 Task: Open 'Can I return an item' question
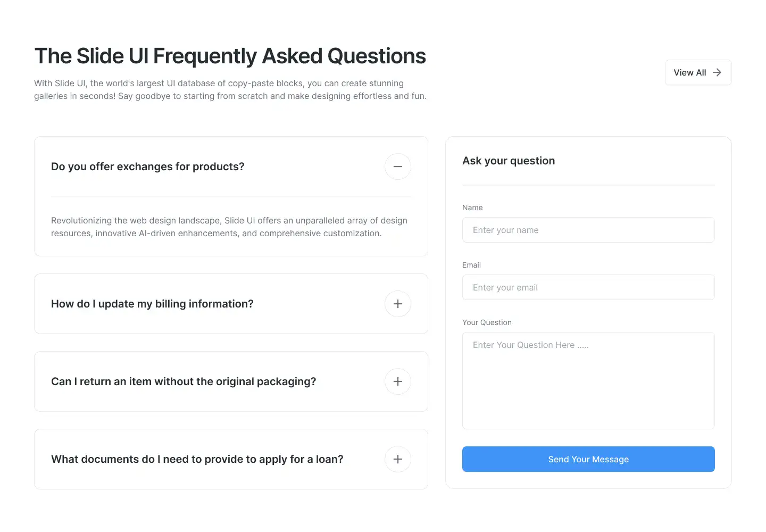pyautogui.click(x=184, y=381)
